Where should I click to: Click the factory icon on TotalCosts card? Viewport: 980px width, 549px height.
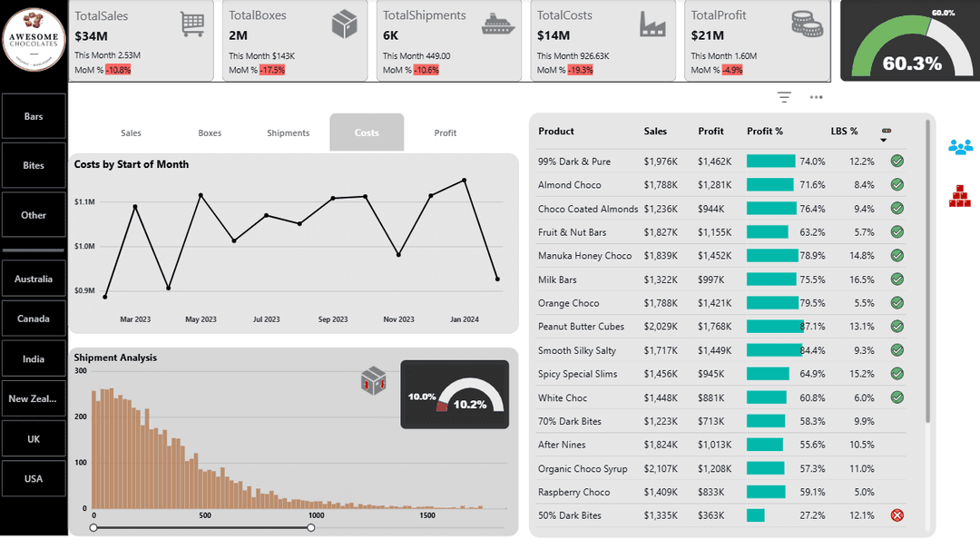click(652, 23)
